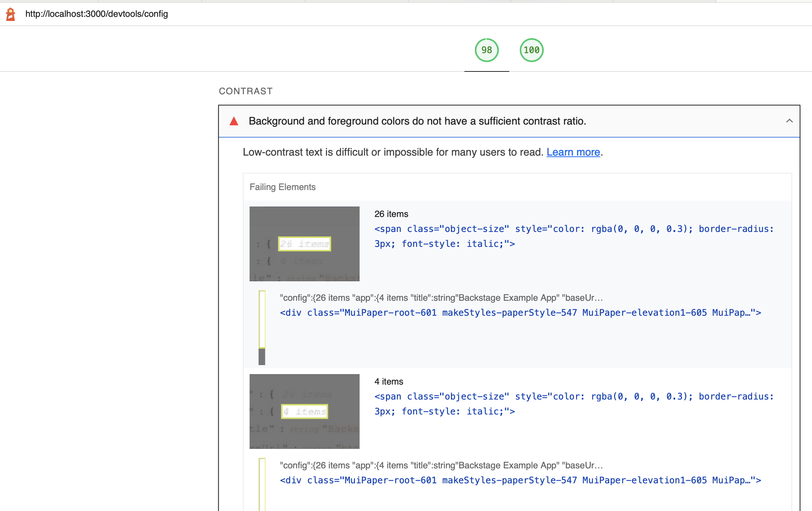Click the CONTRAST section heading
812x511 pixels.
[245, 91]
